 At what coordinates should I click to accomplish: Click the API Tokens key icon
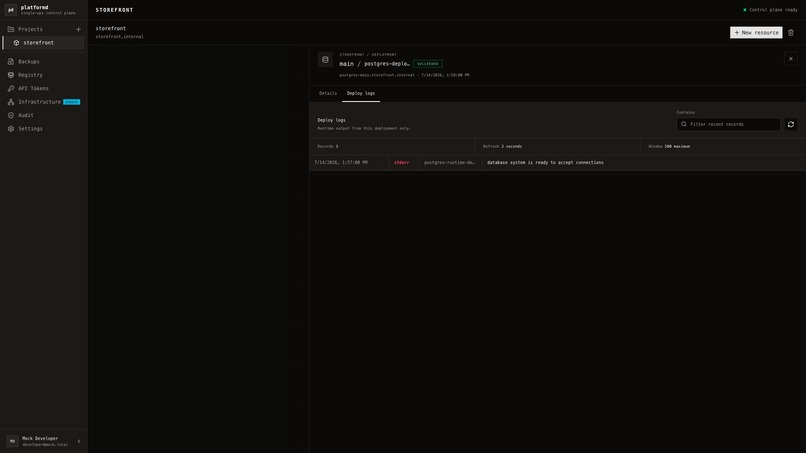coord(11,88)
